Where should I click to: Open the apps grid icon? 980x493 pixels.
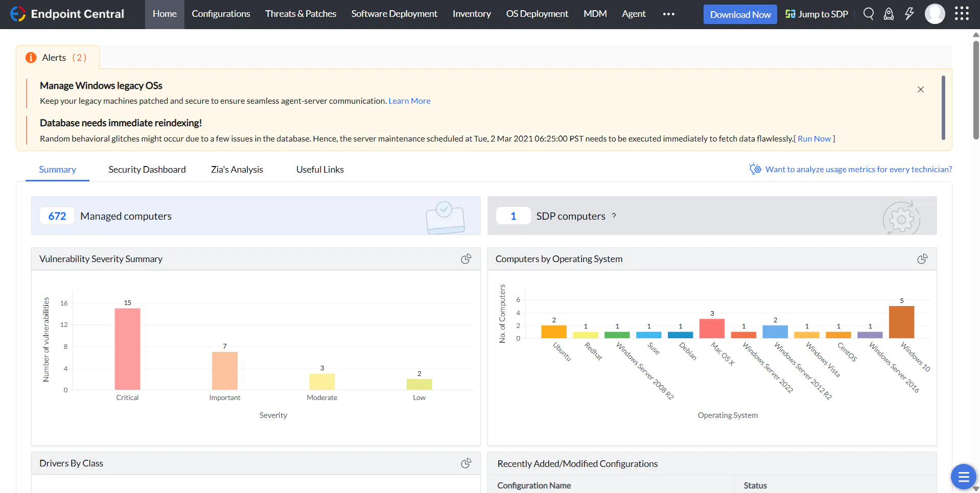[x=962, y=14]
